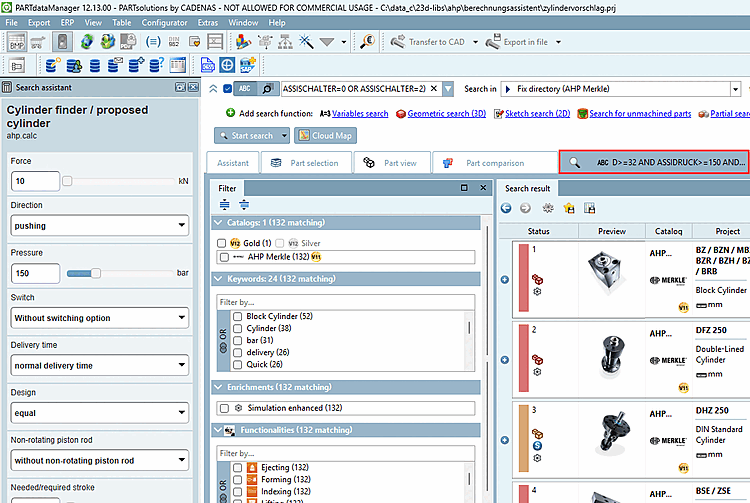Click the shopping cart toolbar icon
Viewport: 750px width, 503px height.
pyautogui.click(x=38, y=42)
